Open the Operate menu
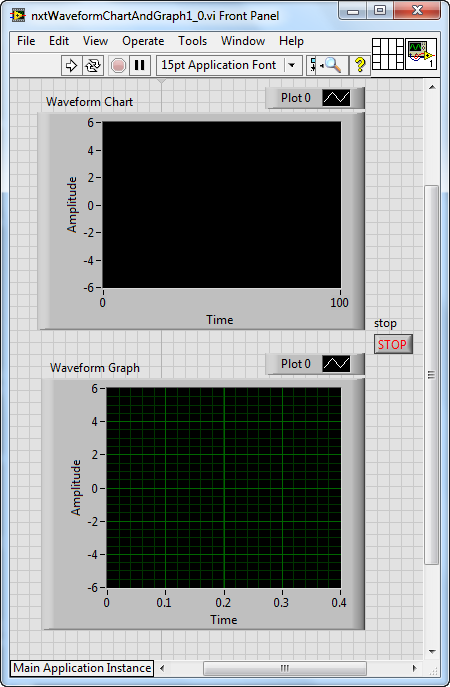The image size is (450, 687). click(143, 41)
